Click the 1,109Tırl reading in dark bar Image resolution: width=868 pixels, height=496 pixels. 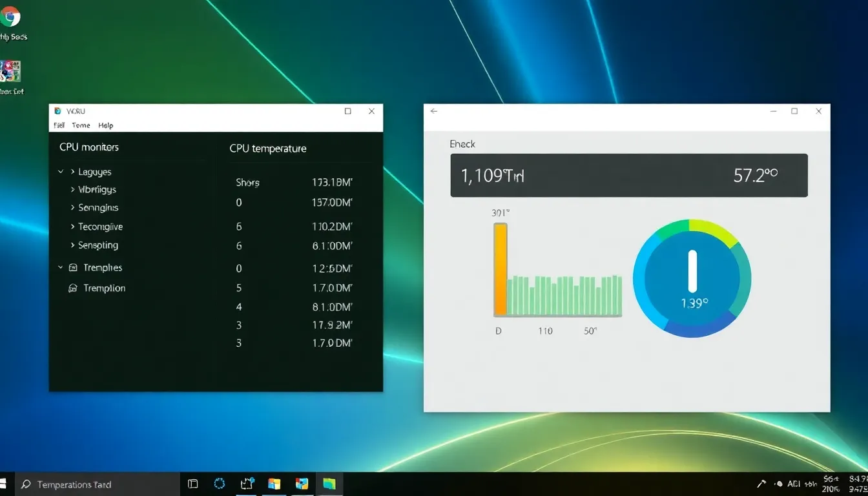coord(492,175)
